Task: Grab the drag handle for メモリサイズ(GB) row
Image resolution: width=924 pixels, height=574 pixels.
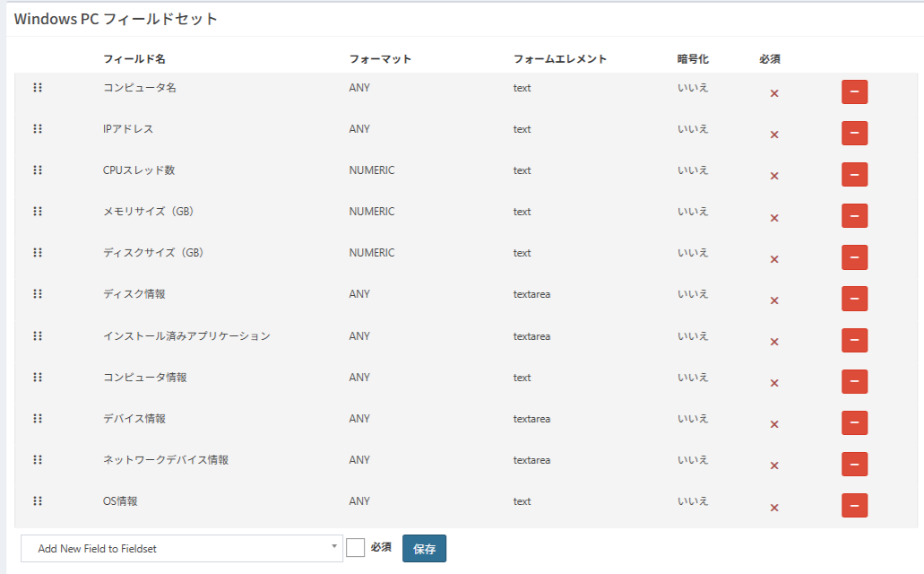Action: (38, 211)
